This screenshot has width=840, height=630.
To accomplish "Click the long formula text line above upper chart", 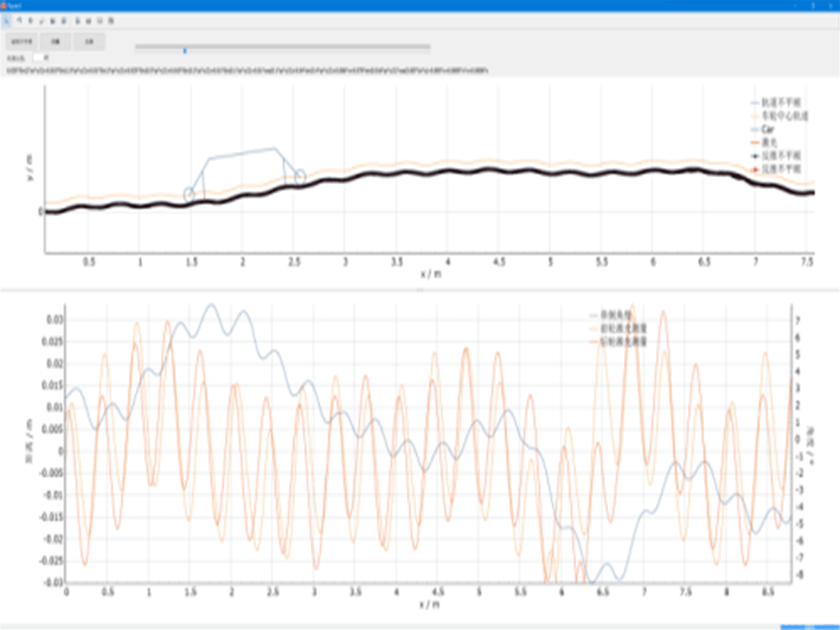I will [247, 70].
